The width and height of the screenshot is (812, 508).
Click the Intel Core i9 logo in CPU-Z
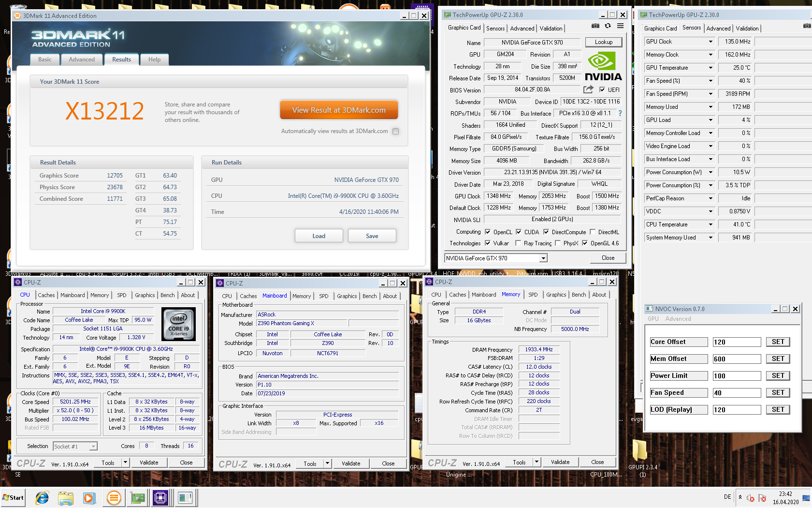click(178, 324)
